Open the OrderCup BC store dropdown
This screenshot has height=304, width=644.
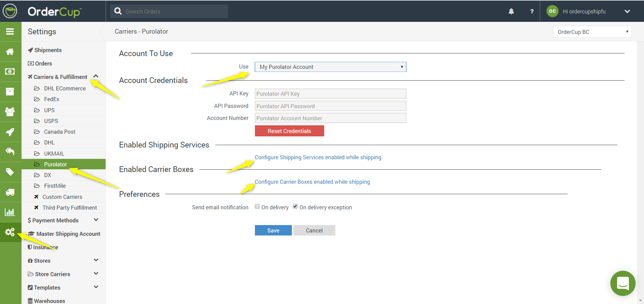tap(592, 32)
